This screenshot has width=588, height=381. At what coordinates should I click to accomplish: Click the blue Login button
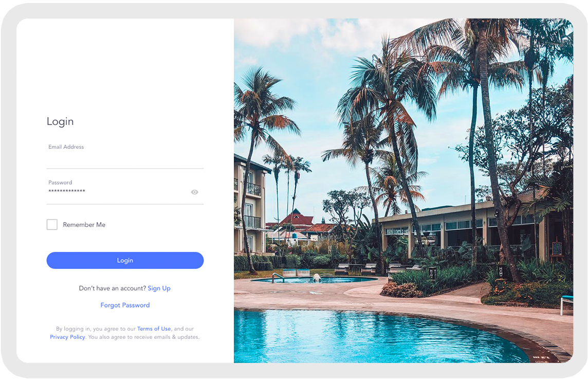[x=125, y=260]
